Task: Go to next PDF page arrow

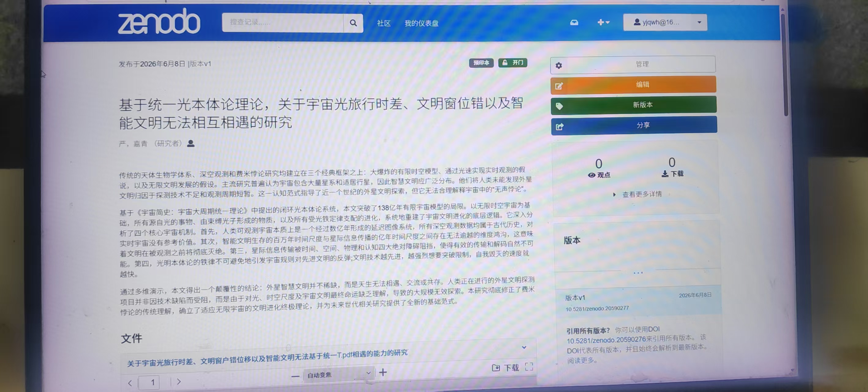Action: [179, 382]
